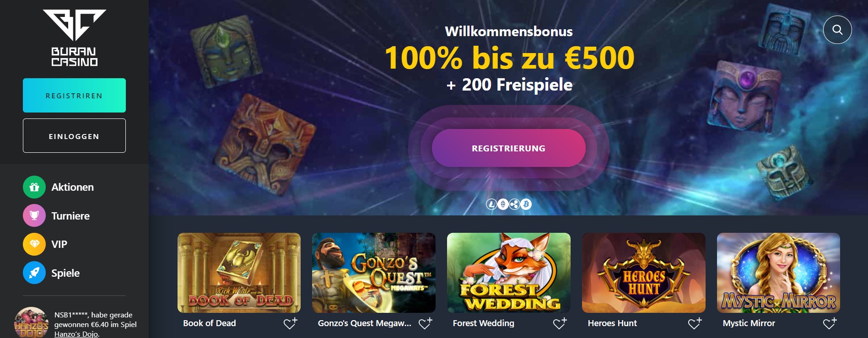Favorite Gonzo's Quest Megaways with heart

coord(425,323)
